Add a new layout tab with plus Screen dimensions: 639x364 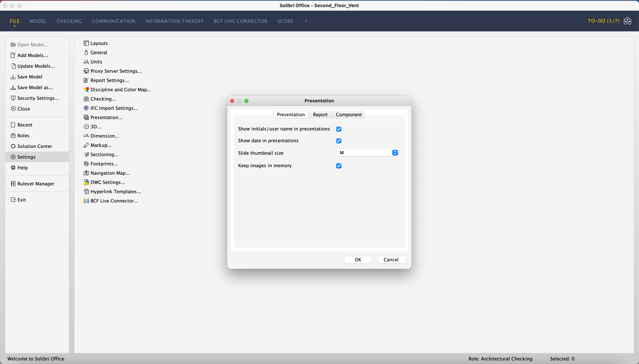[306, 21]
